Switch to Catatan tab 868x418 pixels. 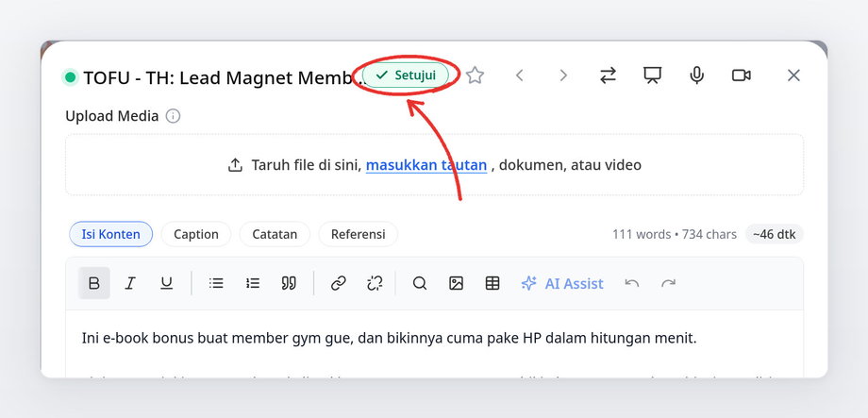point(275,234)
